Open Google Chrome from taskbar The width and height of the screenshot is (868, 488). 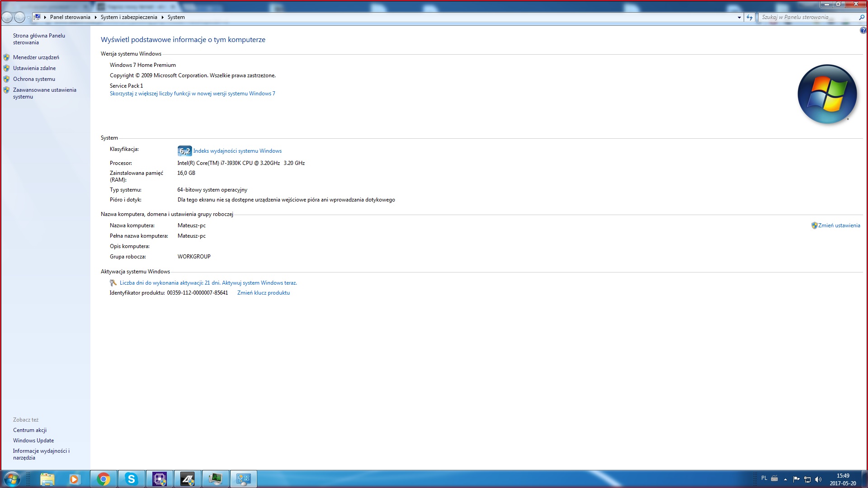[104, 479]
